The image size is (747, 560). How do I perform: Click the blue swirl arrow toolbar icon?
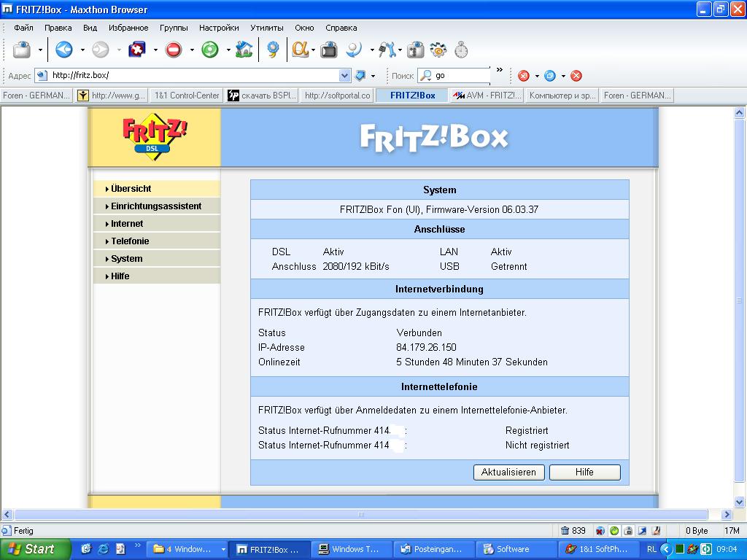(354, 50)
